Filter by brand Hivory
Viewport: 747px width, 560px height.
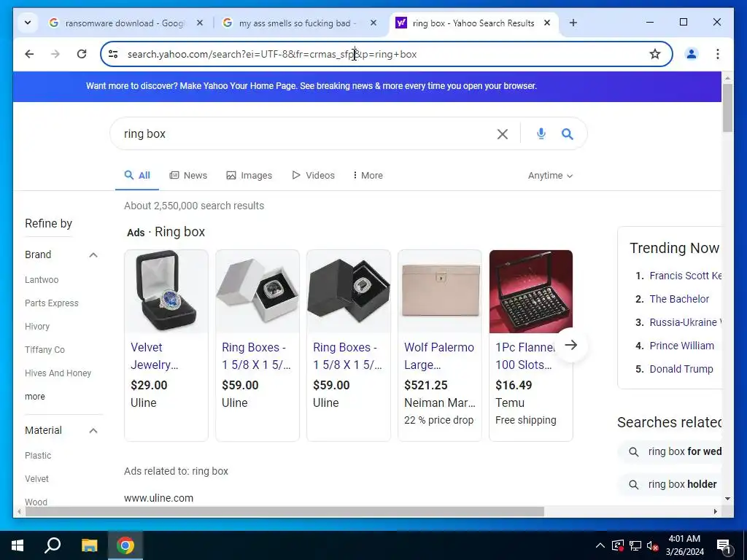[x=37, y=327]
